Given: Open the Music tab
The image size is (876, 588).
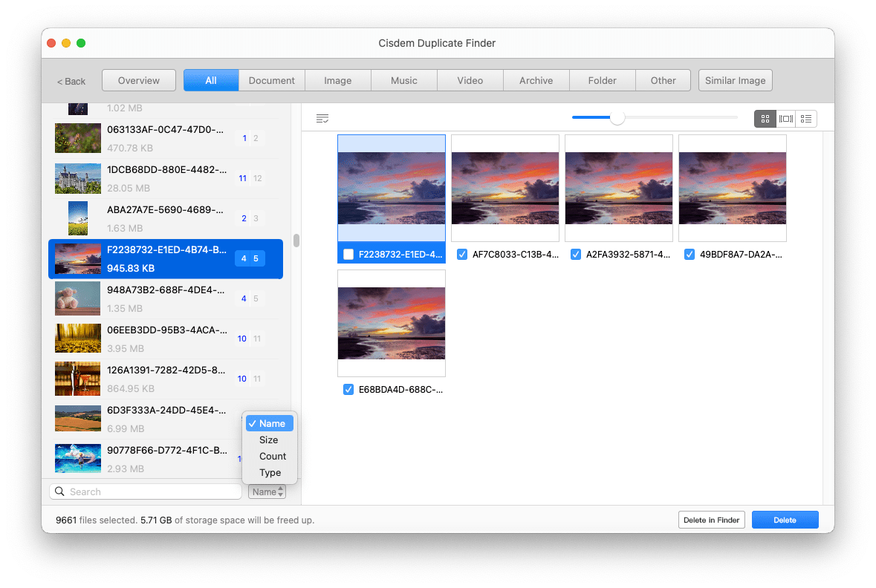Looking at the screenshot, I should coord(403,80).
